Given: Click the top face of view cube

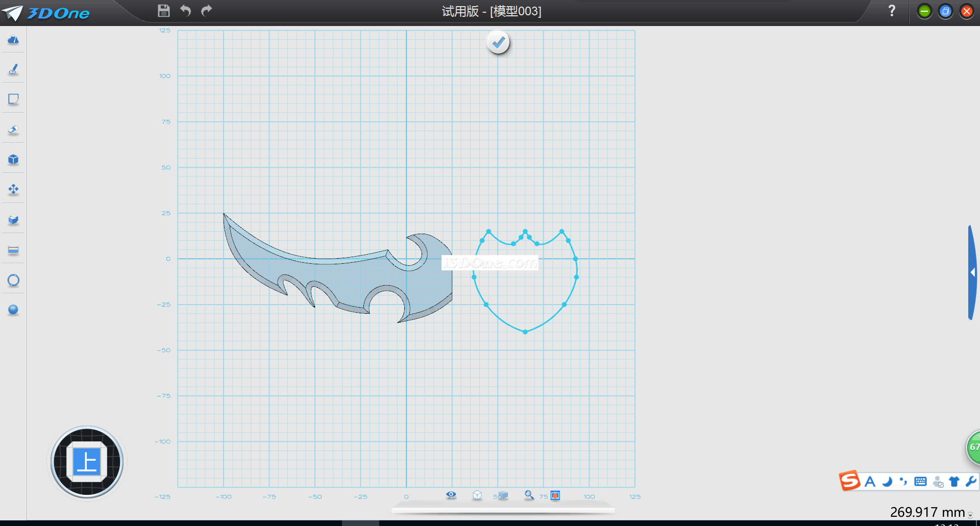Looking at the screenshot, I should point(87,462).
